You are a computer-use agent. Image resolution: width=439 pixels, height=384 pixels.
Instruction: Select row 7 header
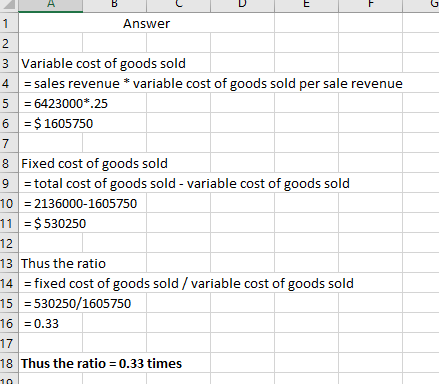9,143
